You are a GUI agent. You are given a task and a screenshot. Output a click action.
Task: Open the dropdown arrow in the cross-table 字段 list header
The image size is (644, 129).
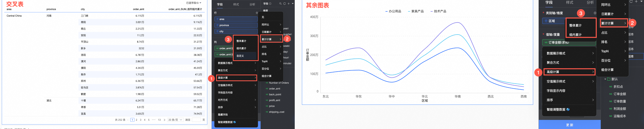292,3
